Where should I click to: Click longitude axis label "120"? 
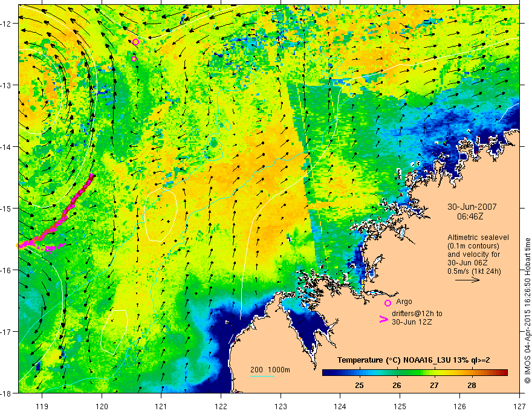coord(102,406)
